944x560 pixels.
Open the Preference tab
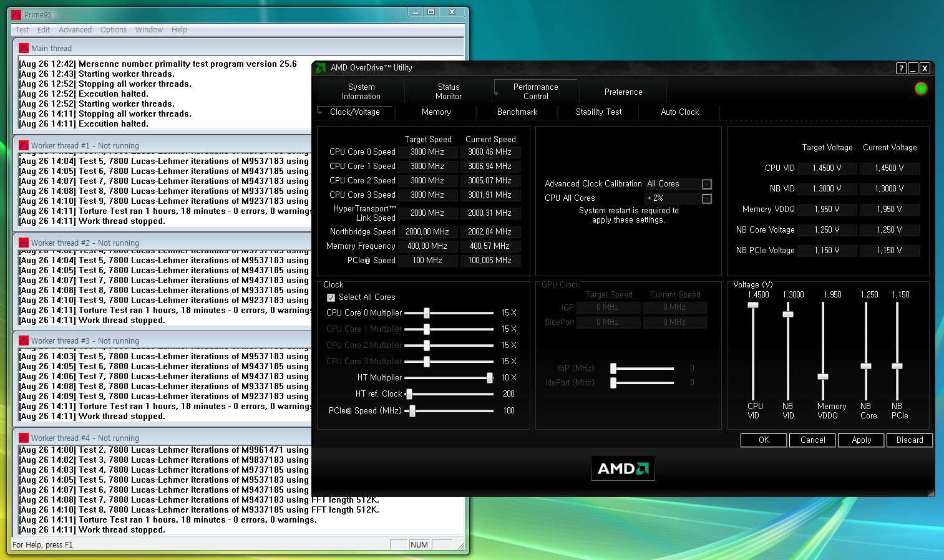pos(623,92)
